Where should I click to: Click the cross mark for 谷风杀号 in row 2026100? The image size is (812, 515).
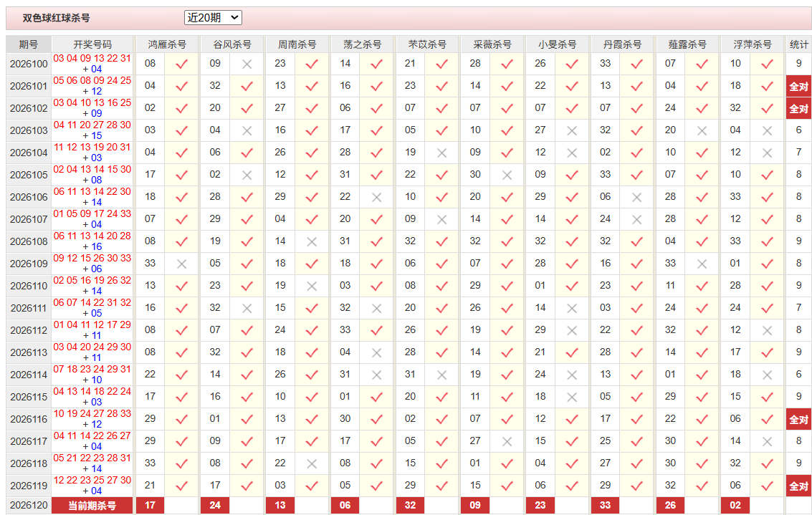pyautogui.click(x=247, y=64)
